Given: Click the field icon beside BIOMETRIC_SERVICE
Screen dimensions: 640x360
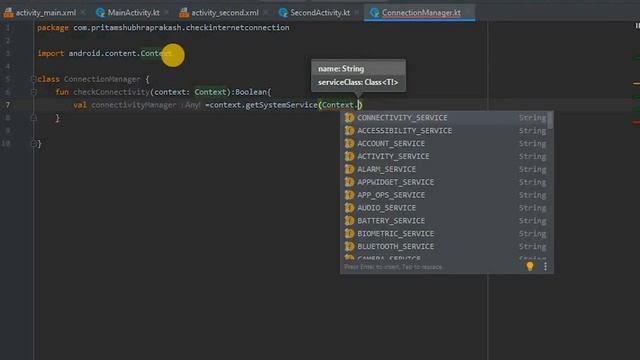Looking at the screenshot, I should click(349, 233).
